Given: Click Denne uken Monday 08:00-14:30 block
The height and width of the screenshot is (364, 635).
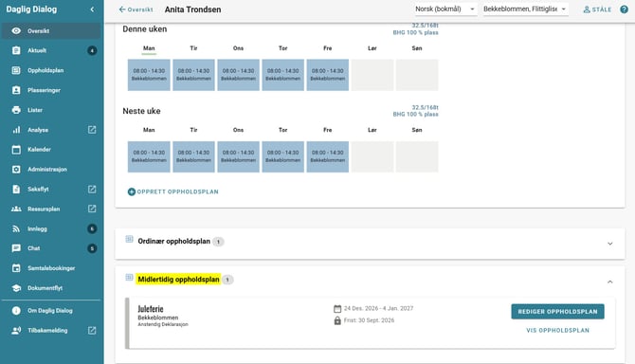Looking at the screenshot, I should tap(149, 75).
